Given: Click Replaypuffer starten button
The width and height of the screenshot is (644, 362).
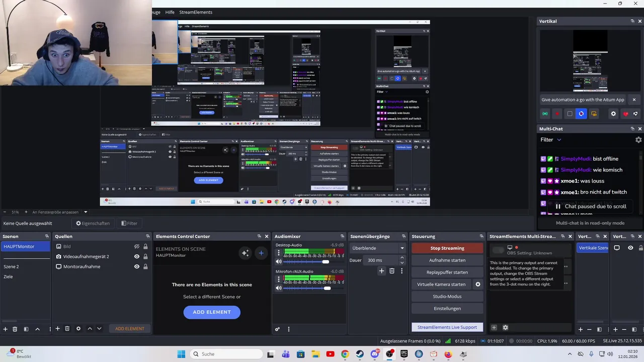Looking at the screenshot, I should click(x=447, y=273).
